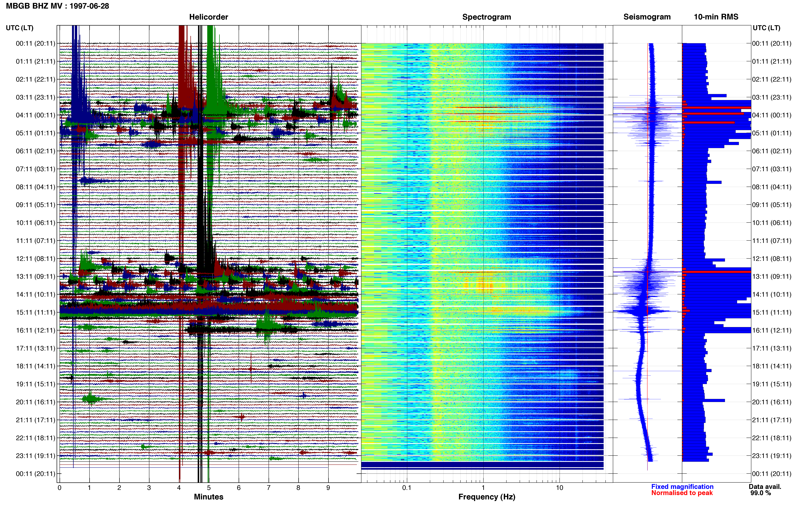Click the 'Normalised to peak' legend text
The width and height of the screenshot is (812, 508).
coord(682,493)
